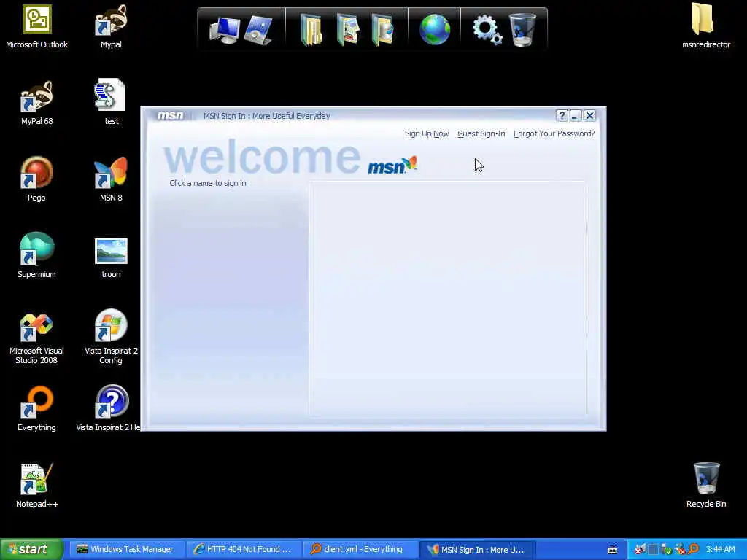Click the disc drive icon in top dock
The image size is (747, 560).
tap(259, 30)
